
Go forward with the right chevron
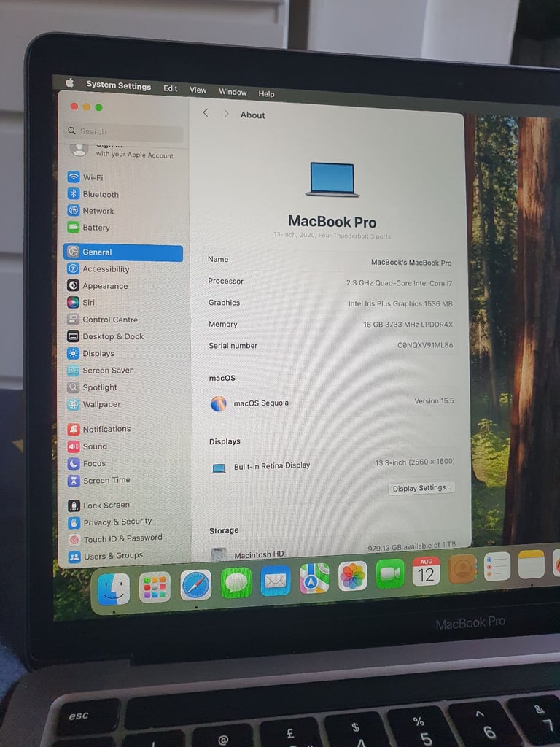(x=226, y=113)
